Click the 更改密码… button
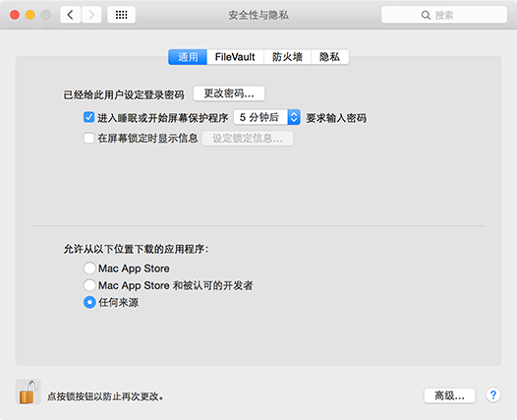Screen dimensions: 517x420 (229, 93)
